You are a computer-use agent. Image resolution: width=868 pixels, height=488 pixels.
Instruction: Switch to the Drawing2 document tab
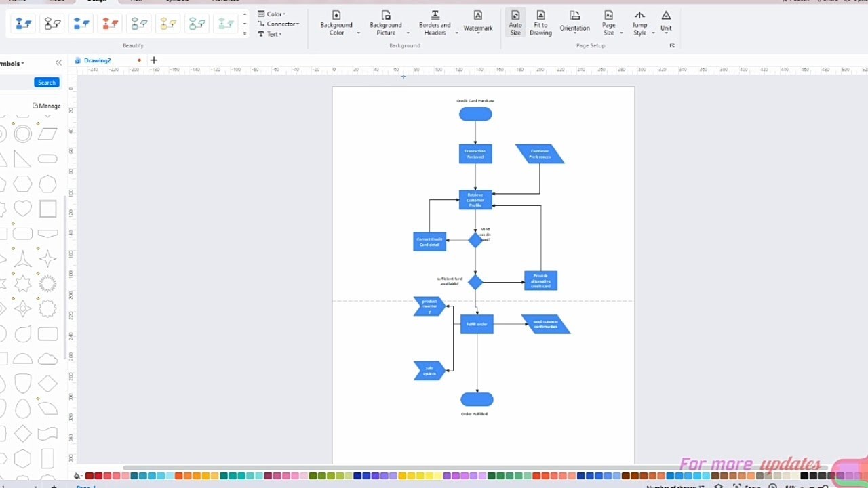[x=97, y=60]
